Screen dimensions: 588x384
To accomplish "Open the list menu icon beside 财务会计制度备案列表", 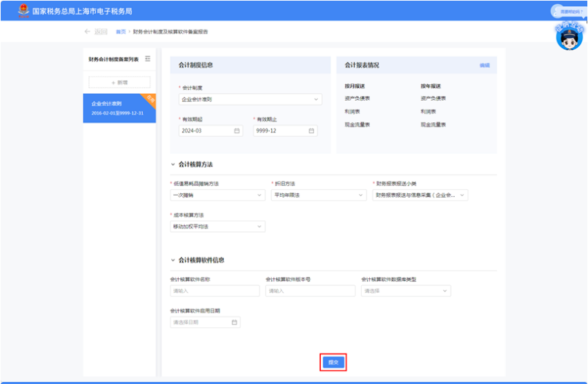I will (148, 59).
